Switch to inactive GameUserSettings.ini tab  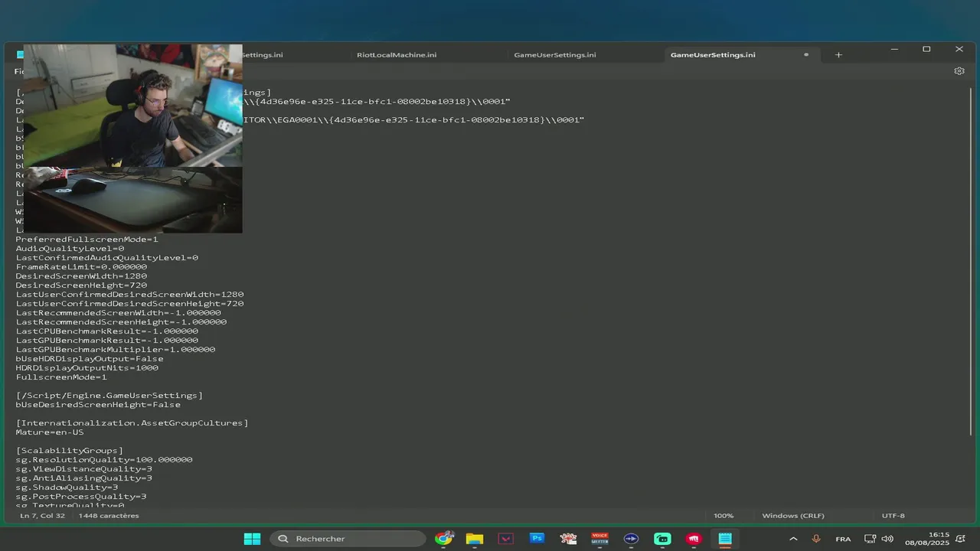click(555, 55)
